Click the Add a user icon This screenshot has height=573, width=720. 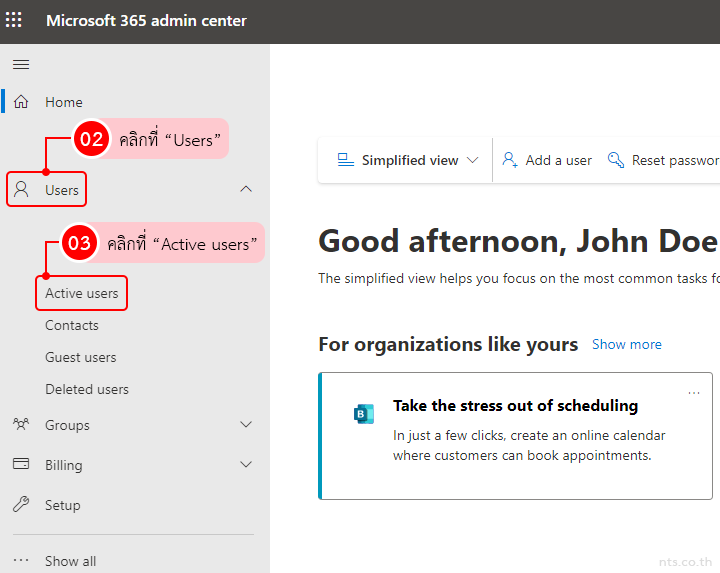(510, 160)
